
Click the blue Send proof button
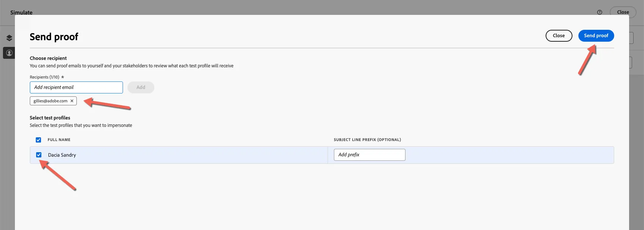596,36
